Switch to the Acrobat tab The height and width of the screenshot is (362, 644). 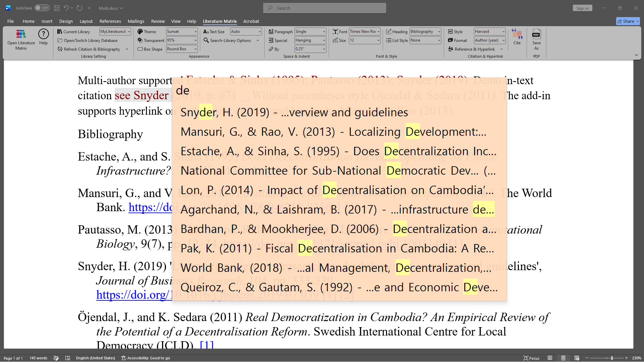pyautogui.click(x=251, y=21)
